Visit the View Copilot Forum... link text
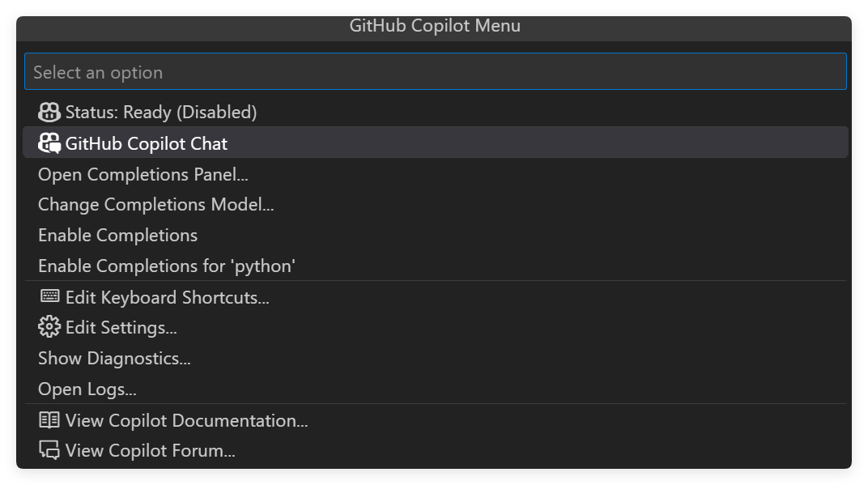This screenshot has width=868, height=485. pyautogui.click(x=150, y=451)
